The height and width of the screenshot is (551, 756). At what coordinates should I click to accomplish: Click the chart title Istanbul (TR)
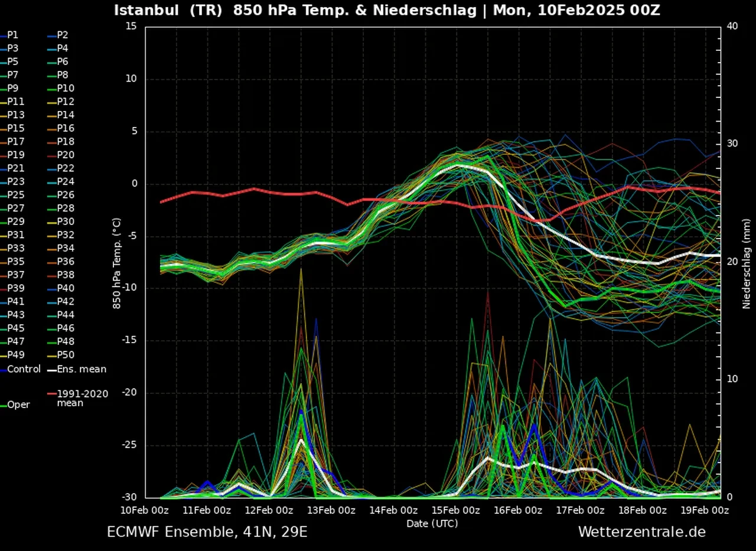(168, 11)
